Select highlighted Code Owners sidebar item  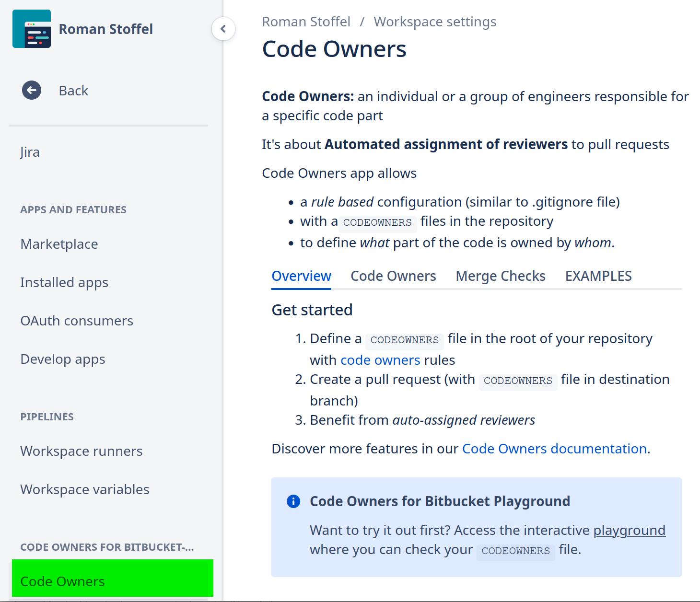(x=62, y=581)
